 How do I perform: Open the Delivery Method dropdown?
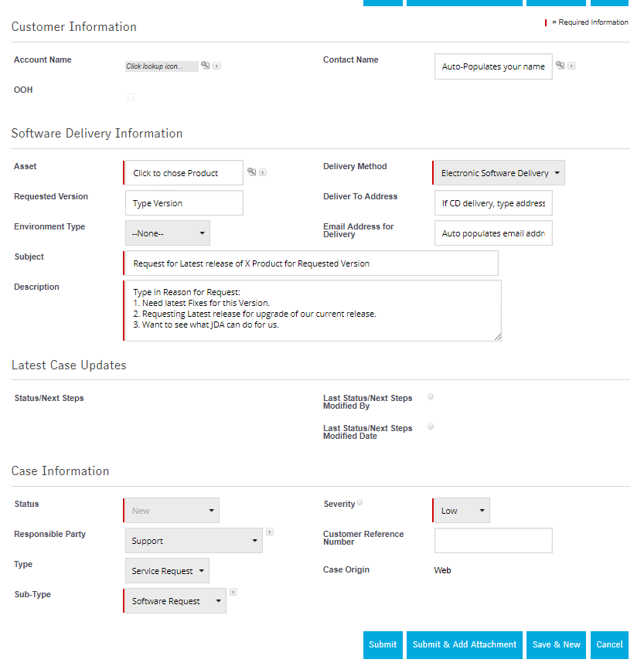pyautogui.click(x=499, y=173)
